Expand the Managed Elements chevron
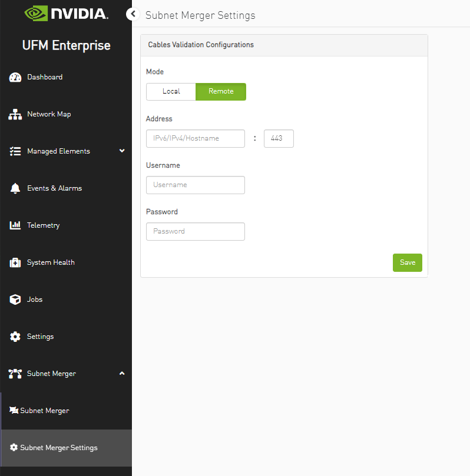The width and height of the screenshot is (470, 476). (x=122, y=151)
